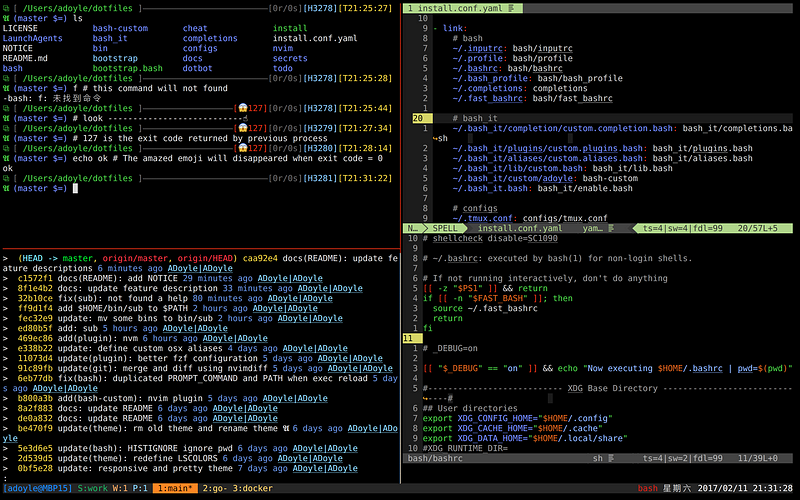Click the highlighted line number 20 in Vim
Image resolution: width=800 pixels, height=500 pixels.
coord(416,118)
